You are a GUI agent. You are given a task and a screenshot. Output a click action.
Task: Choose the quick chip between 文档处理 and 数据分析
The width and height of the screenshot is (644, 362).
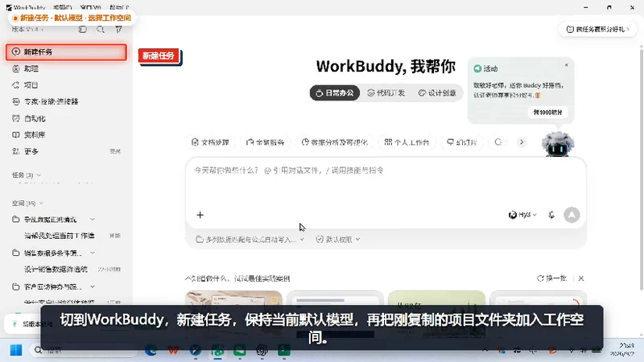tap(265, 142)
